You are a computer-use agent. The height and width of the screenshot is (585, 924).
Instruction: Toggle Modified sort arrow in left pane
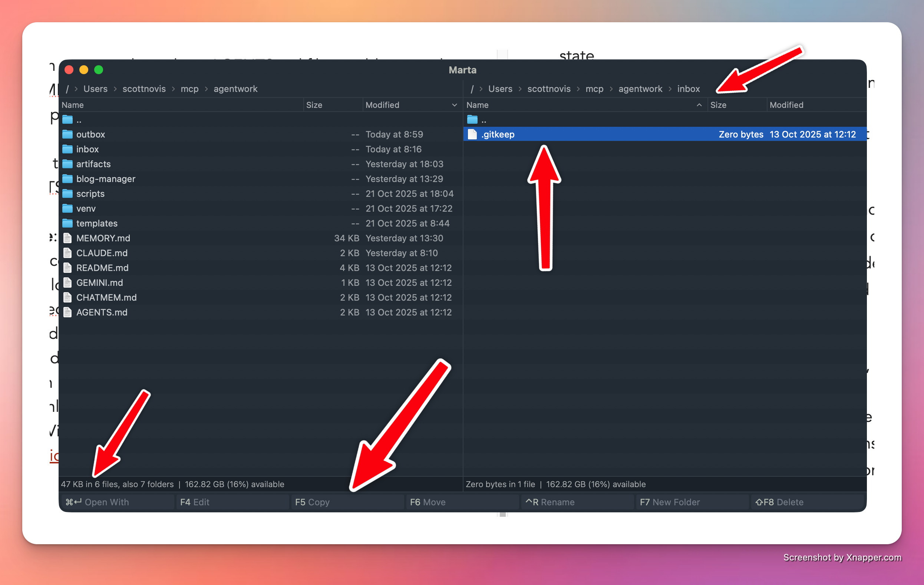tap(454, 105)
